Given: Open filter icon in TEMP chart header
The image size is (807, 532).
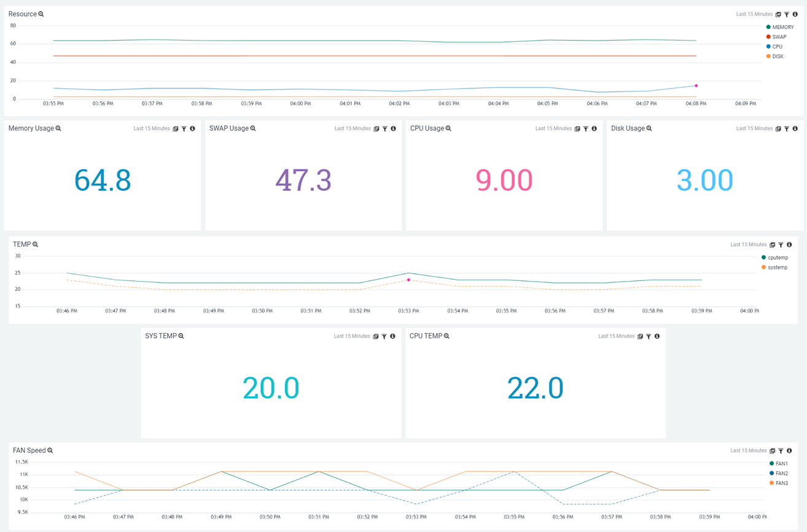Looking at the screenshot, I should tap(781, 245).
